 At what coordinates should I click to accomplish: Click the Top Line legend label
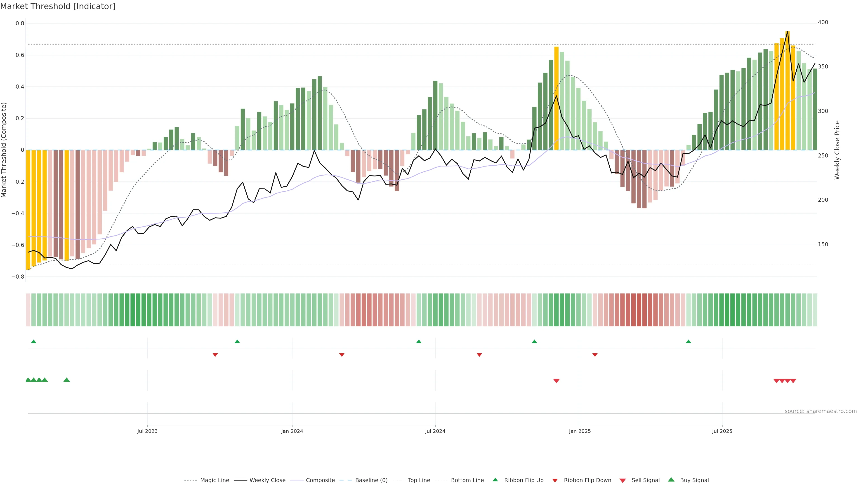(419, 480)
